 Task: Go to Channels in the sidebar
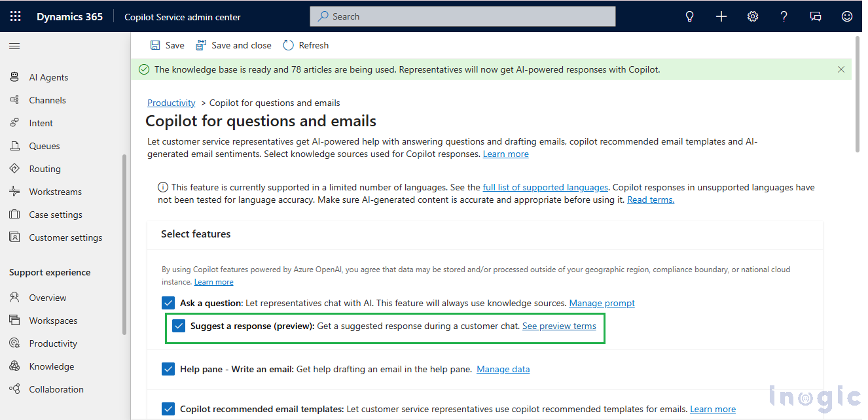pos(47,100)
